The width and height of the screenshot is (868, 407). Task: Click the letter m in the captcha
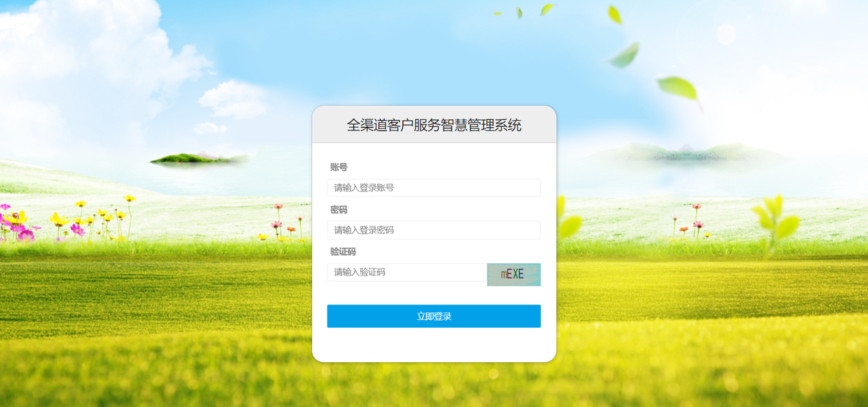click(504, 275)
